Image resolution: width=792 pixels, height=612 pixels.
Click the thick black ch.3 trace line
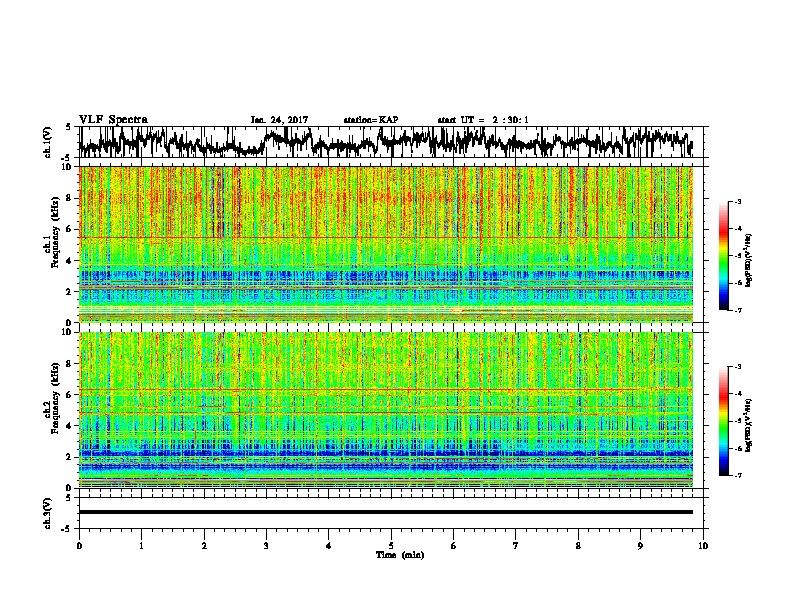(386, 512)
